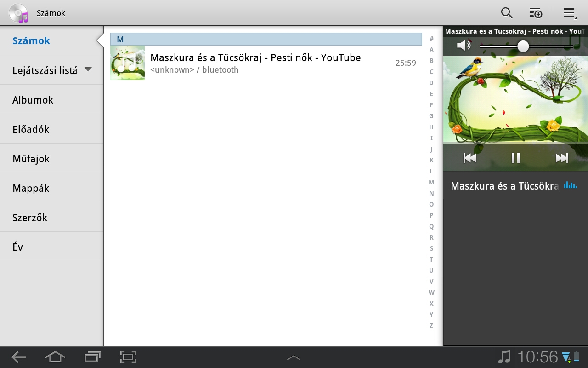Open recent apps icon
Image resolution: width=588 pixels, height=368 pixels.
92,357
